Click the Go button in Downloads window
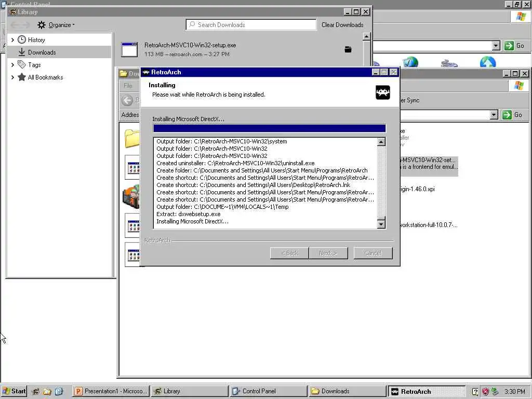The height and width of the screenshot is (399, 532). tap(512, 115)
